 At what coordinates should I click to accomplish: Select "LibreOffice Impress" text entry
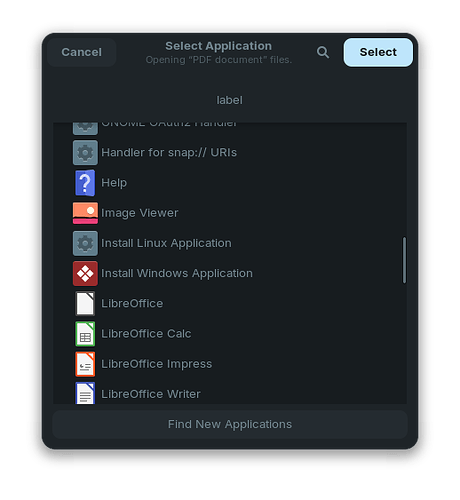click(x=157, y=364)
